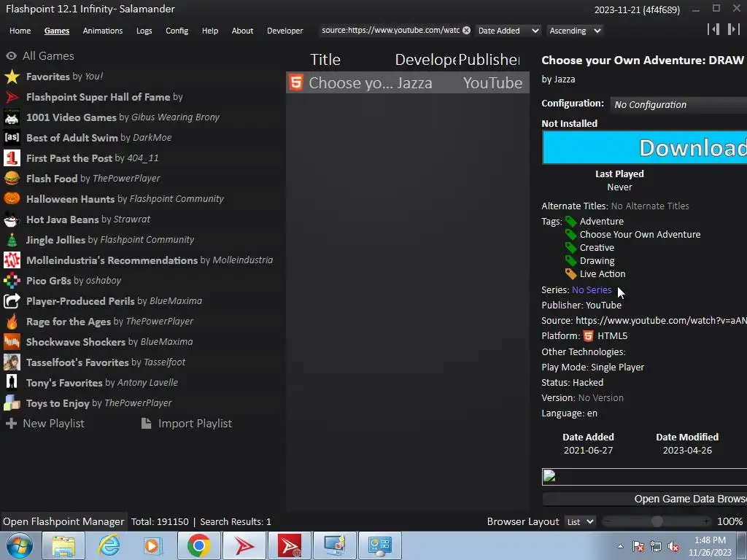The height and width of the screenshot is (560, 747).
Task: Click Open Game Data Browser button
Action: [x=645, y=499]
